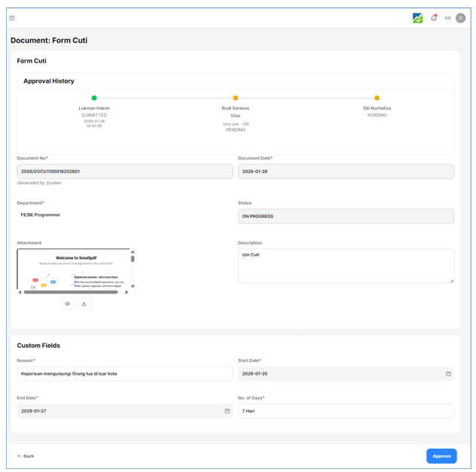This screenshot has height=472, width=476.
Task: Click Lukman Hakim's green submitted step dot
Action: tap(94, 98)
